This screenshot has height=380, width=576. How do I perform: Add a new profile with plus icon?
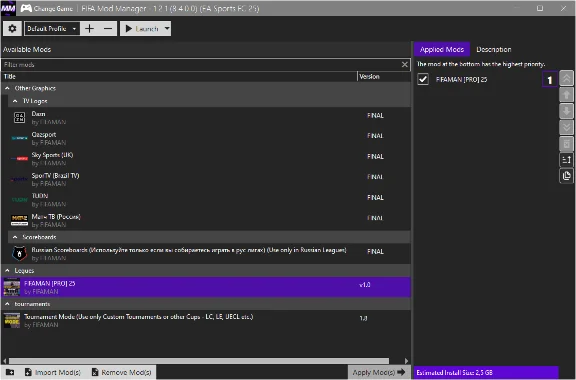[89, 28]
